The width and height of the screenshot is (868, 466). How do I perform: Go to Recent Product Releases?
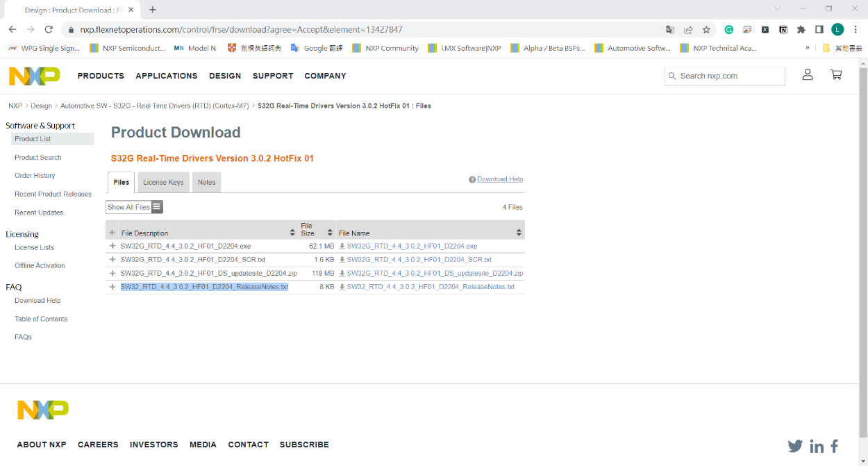[53, 194]
